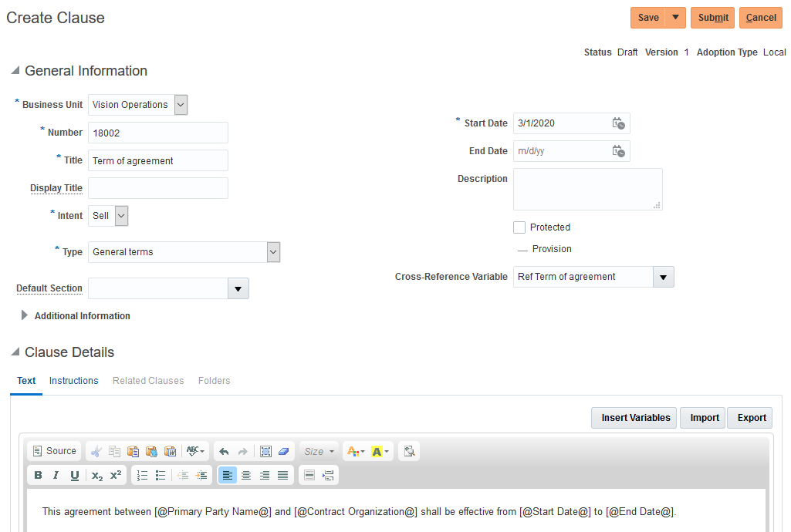Switch to the Related Clauses tab

(148, 381)
